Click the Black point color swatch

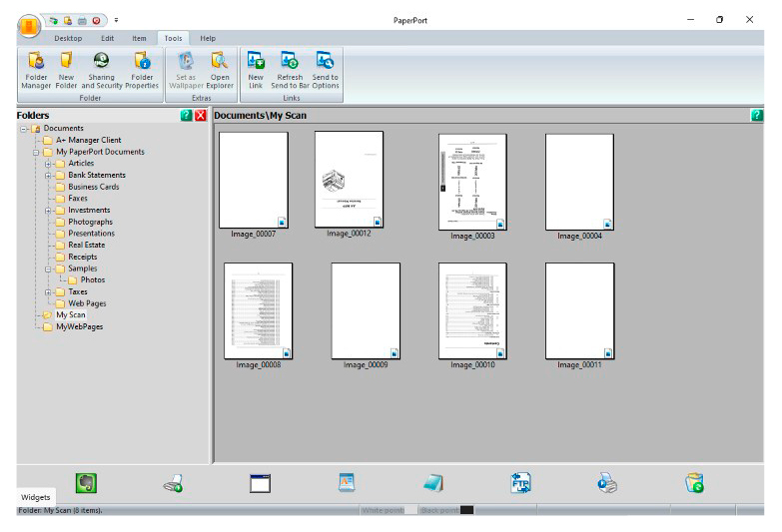tap(466, 510)
